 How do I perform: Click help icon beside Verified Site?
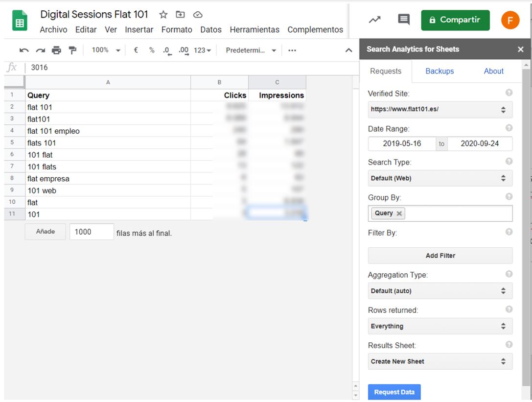[x=509, y=93]
